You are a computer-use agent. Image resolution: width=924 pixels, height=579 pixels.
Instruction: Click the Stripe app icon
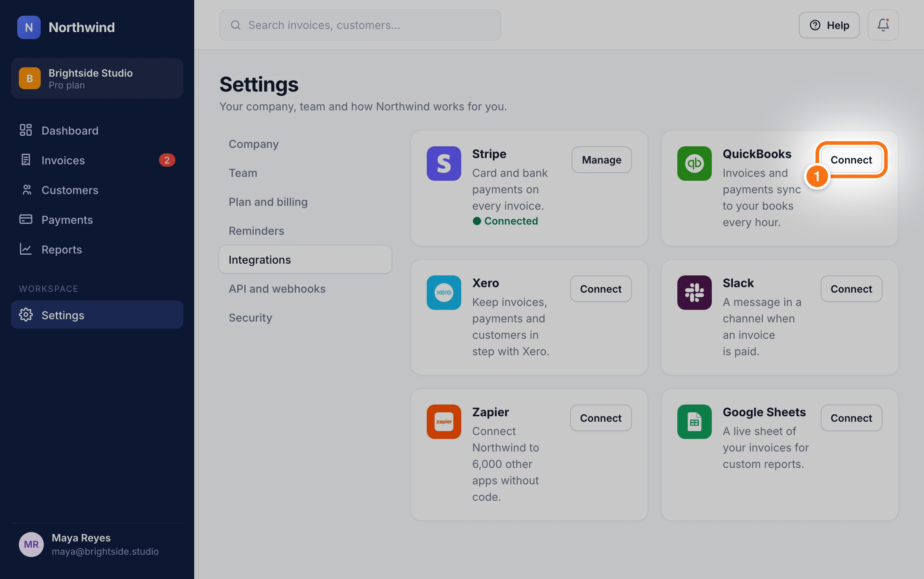444,164
